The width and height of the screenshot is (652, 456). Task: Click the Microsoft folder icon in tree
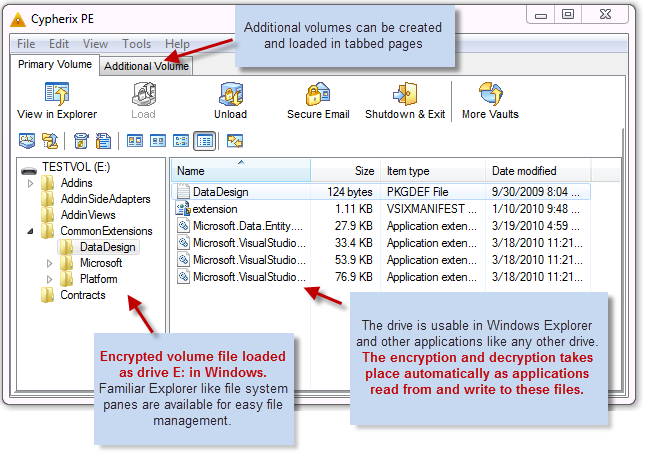[67, 263]
